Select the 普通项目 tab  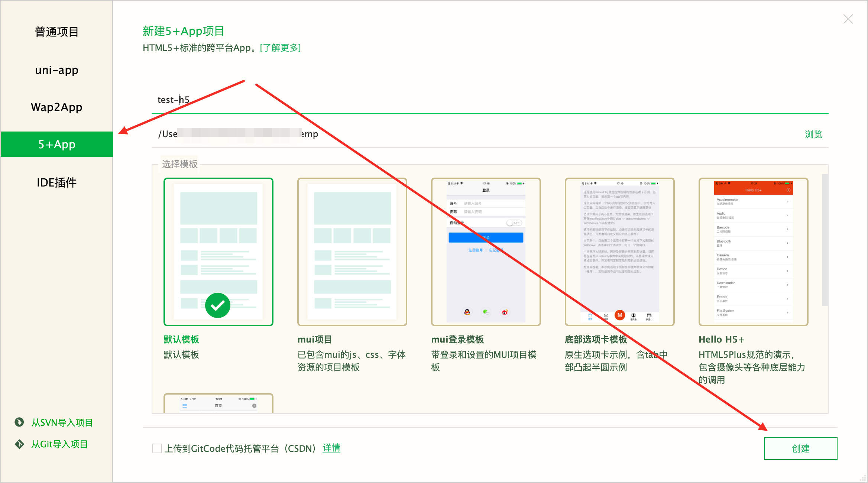(56, 32)
